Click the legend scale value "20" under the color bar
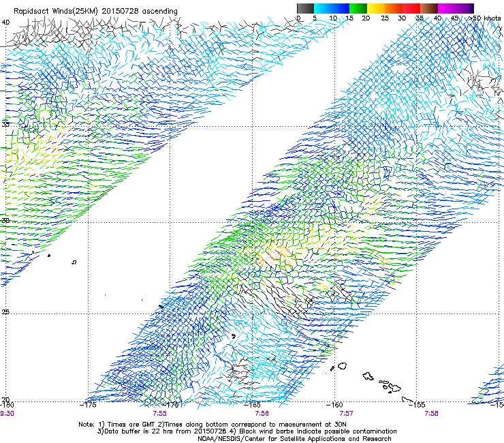 pyautogui.click(x=366, y=18)
